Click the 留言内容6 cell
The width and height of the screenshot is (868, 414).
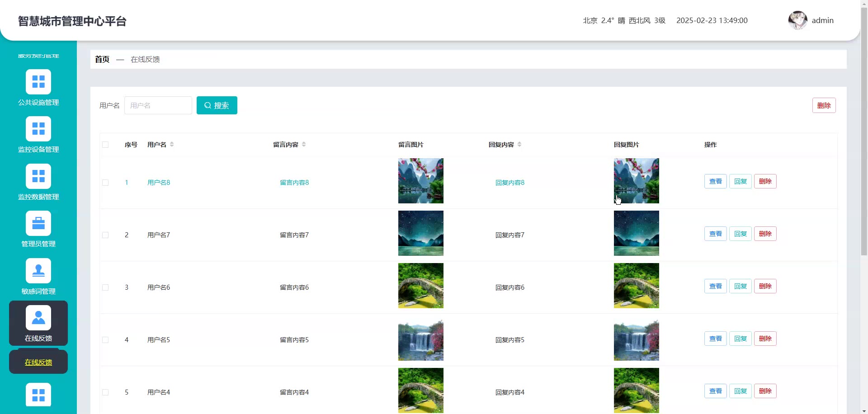coord(294,287)
